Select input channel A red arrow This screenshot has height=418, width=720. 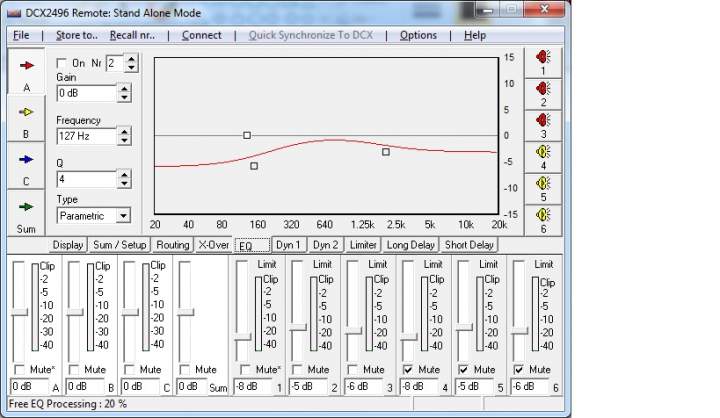[x=27, y=66]
